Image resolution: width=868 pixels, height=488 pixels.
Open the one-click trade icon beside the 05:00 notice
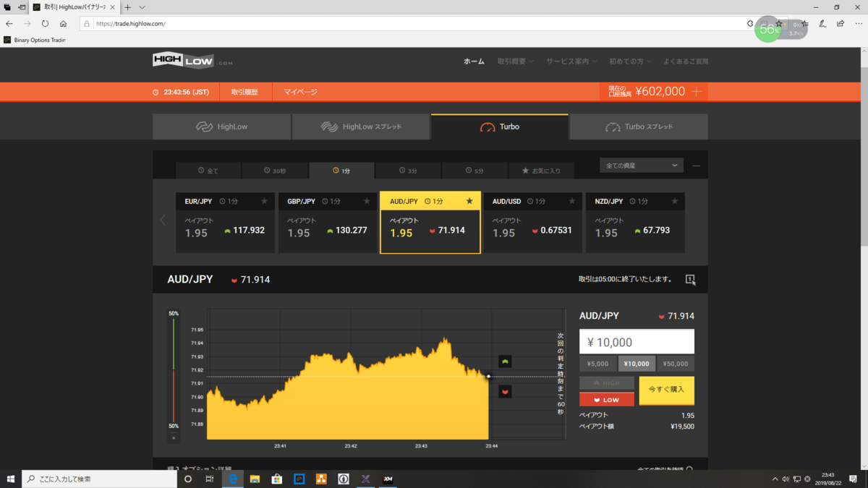point(690,279)
